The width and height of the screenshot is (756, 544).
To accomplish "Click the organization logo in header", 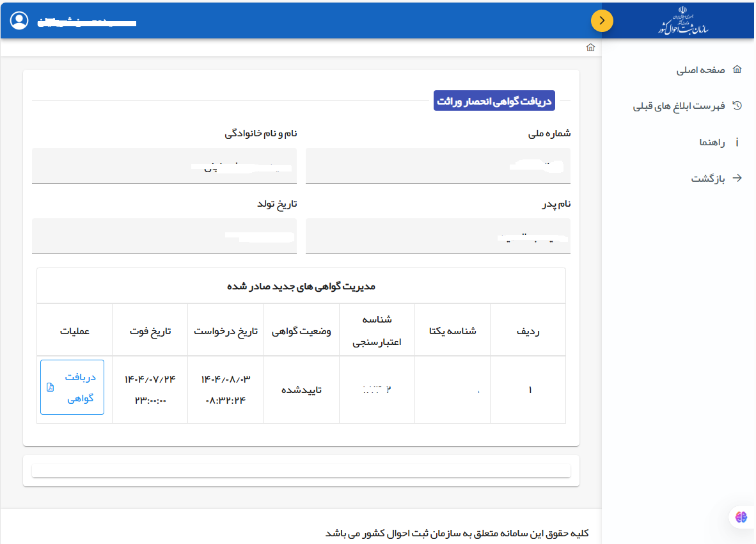I will pos(683,20).
